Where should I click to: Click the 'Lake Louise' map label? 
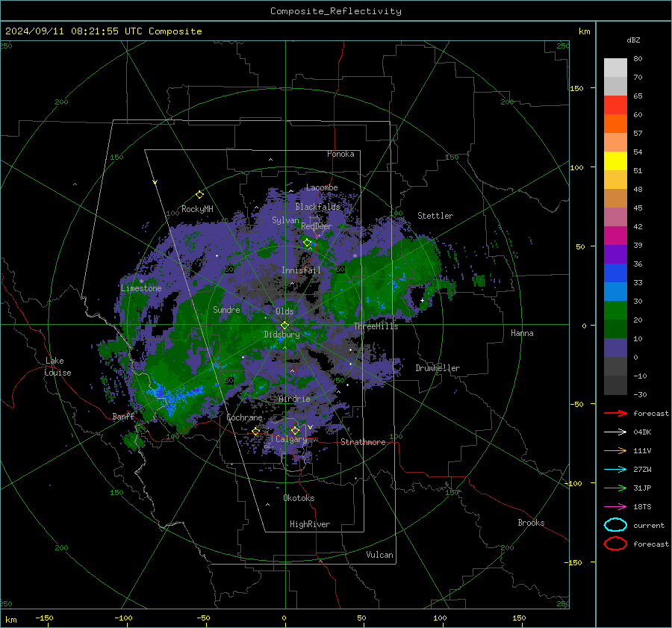point(57,367)
